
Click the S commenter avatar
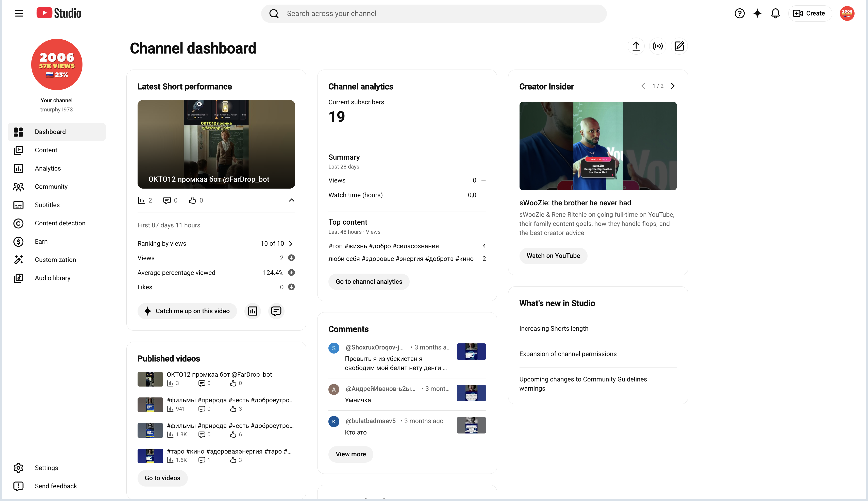334,348
